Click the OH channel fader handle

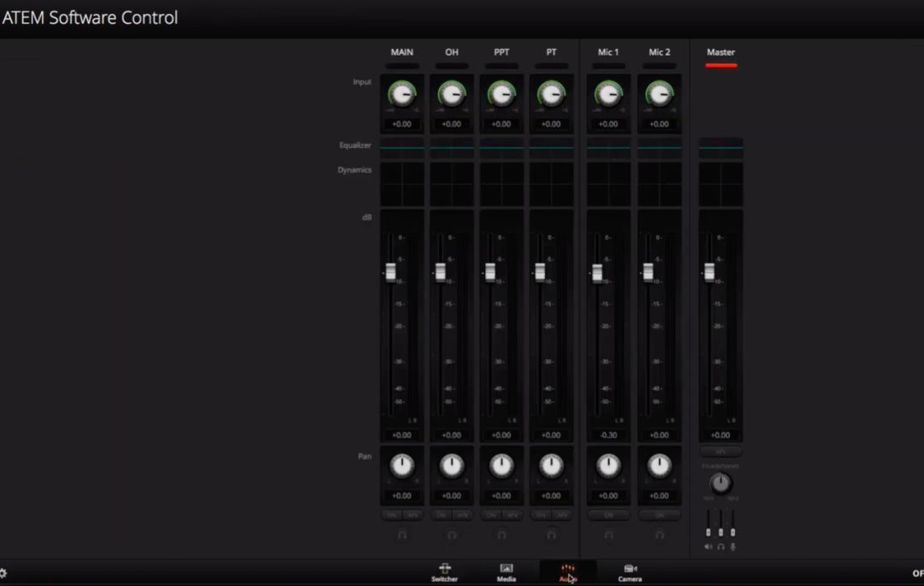(440, 272)
